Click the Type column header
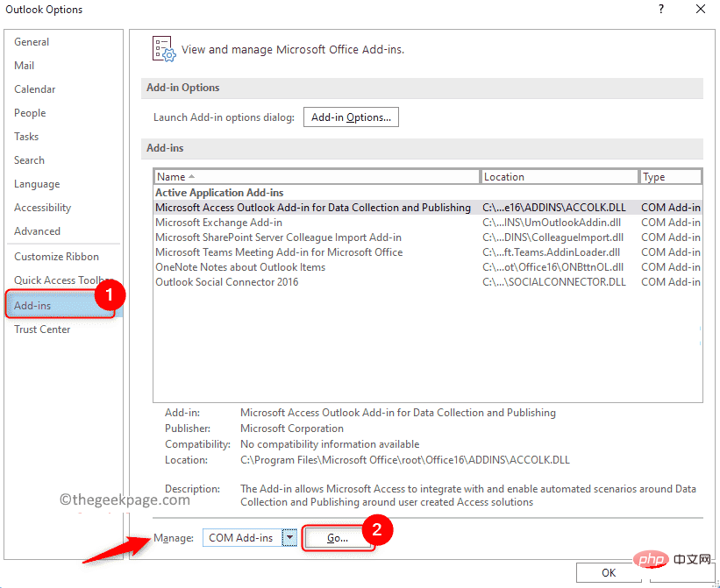The width and height of the screenshot is (720, 588). coord(670,177)
